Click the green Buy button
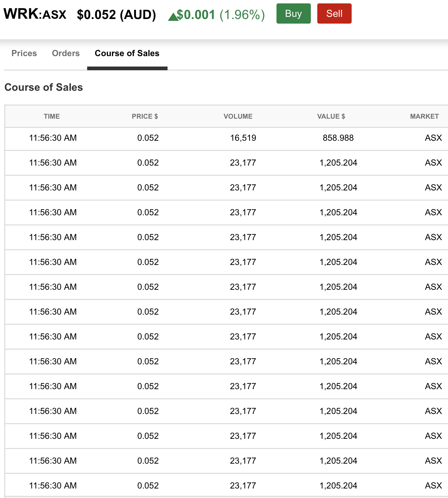The width and height of the screenshot is (448, 498). (x=293, y=13)
